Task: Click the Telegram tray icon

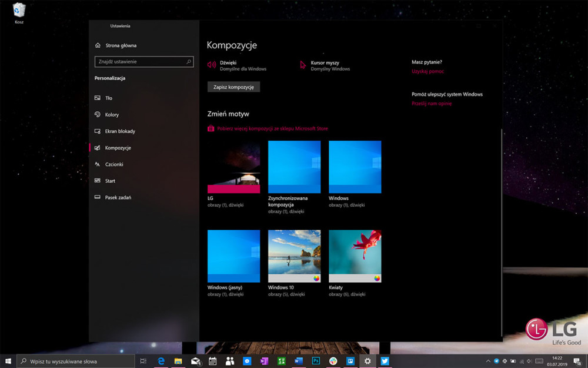Action: [x=496, y=362]
